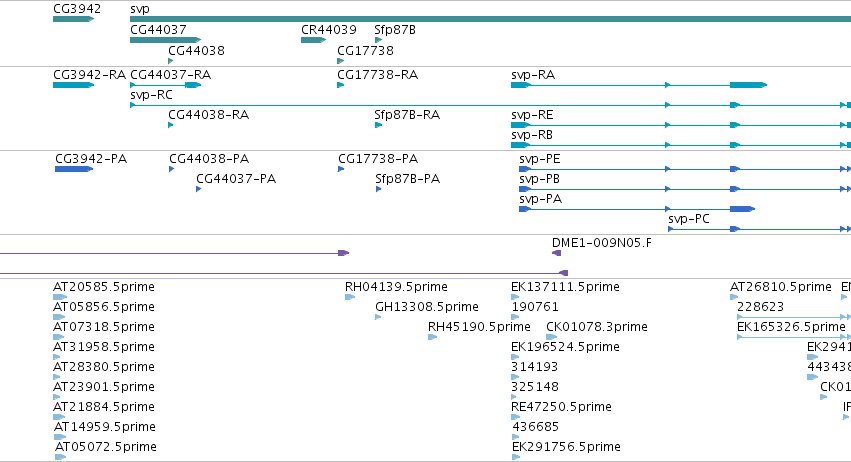Image resolution: width=851 pixels, height=462 pixels.
Task: Select transcript CG3942-RA
Action: click(x=90, y=75)
